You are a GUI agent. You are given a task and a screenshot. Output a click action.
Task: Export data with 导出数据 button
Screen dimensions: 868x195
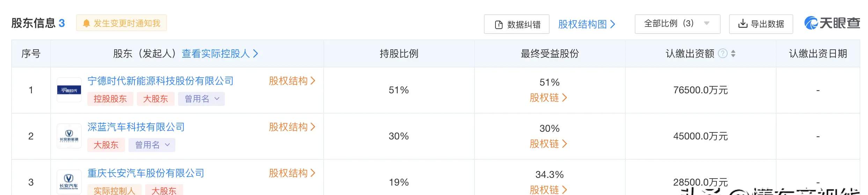pyautogui.click(x=761, y=24)
